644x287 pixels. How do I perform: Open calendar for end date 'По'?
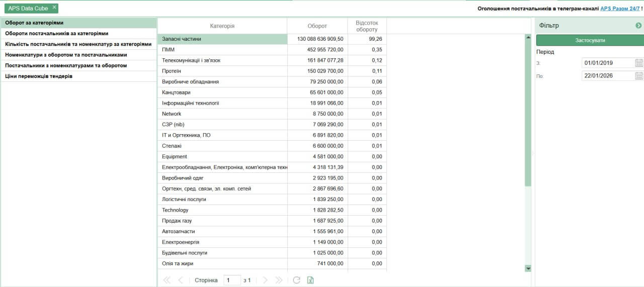click(639, 76)
